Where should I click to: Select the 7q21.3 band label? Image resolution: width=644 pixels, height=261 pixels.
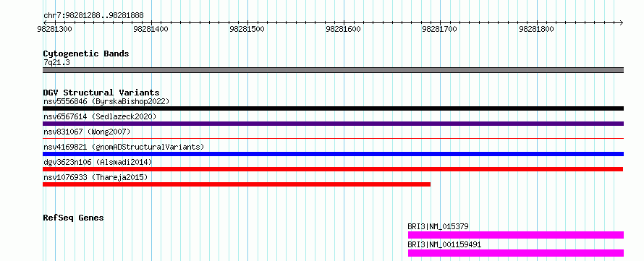pos(56,62)
